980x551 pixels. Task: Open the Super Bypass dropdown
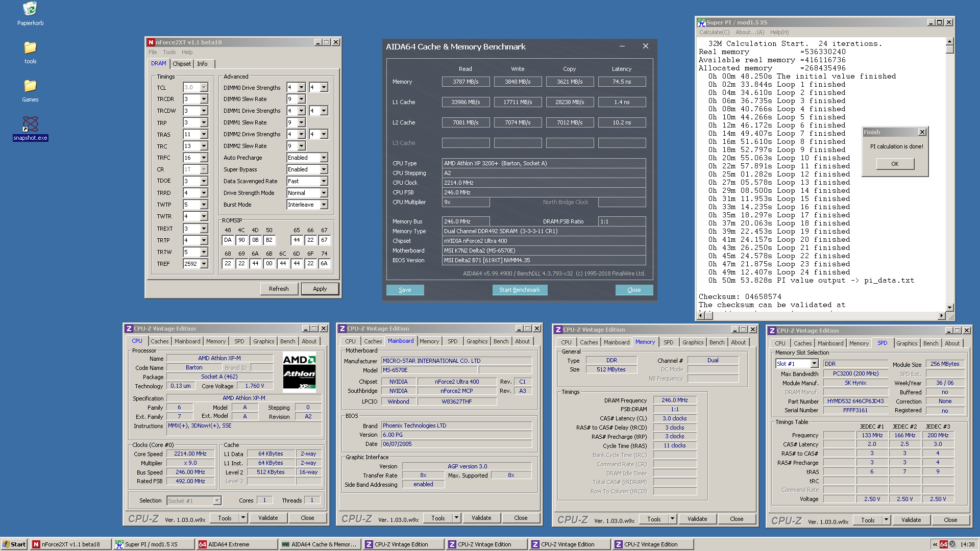point(324,169)
